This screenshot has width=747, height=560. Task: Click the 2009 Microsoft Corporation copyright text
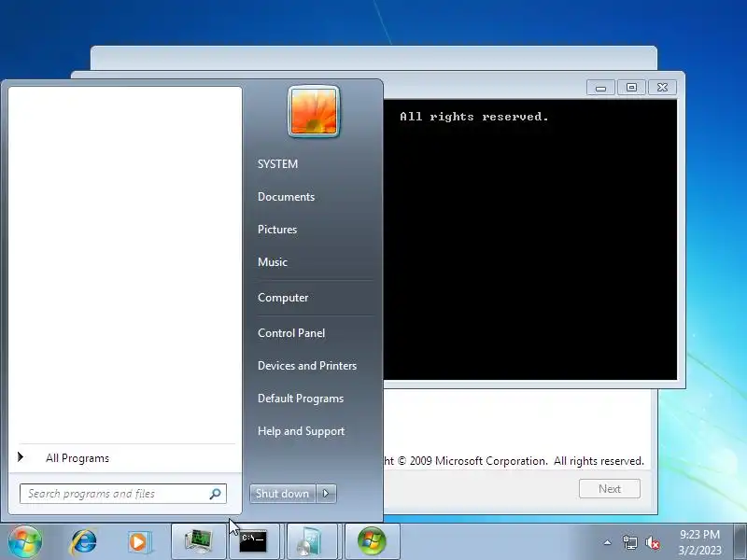tap(514, 461)
